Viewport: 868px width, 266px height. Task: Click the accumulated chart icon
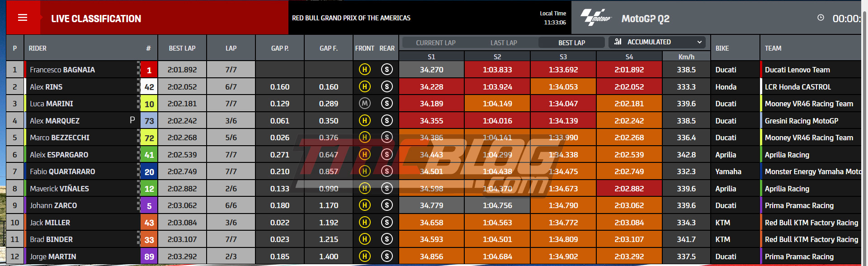(618, 42)
